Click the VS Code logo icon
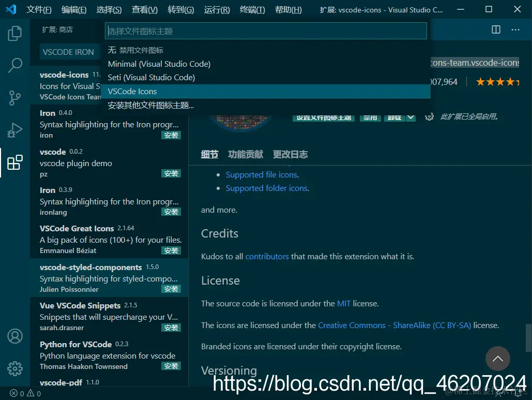 click(11, 9)
